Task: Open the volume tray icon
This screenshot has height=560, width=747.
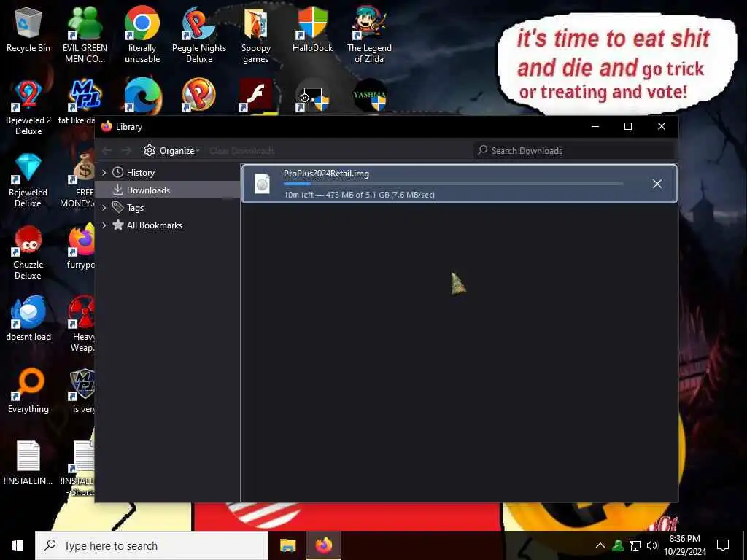Action: (x=652, y=545)
